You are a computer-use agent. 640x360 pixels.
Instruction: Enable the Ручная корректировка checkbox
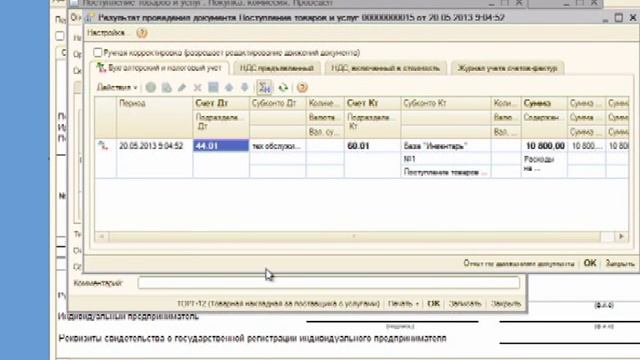(98, 52)
